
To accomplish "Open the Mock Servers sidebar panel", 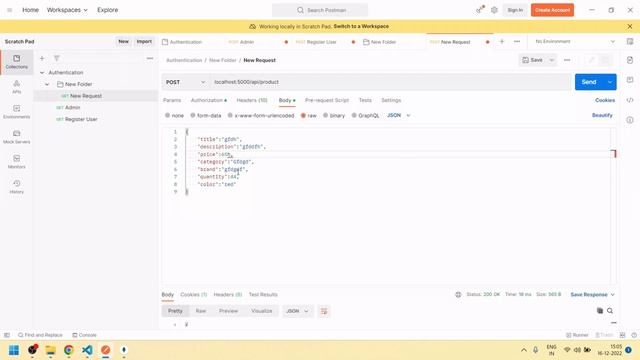I will (17, 137).
